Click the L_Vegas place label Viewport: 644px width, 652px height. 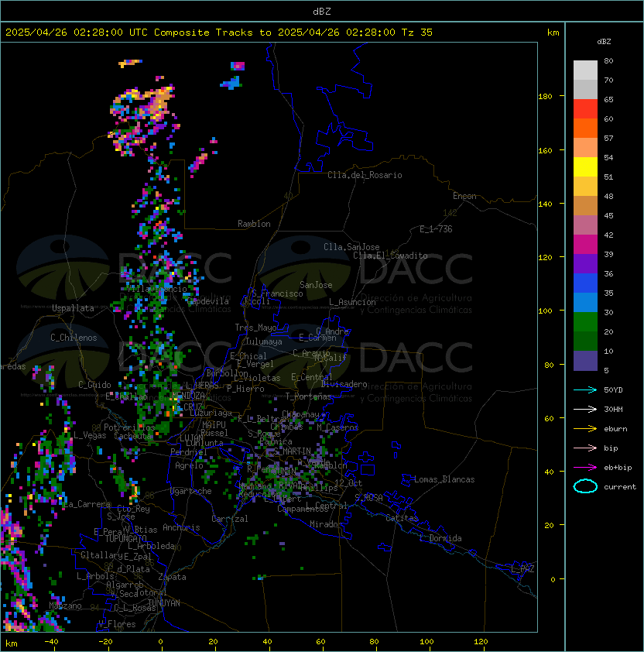(x=89, y=435)
